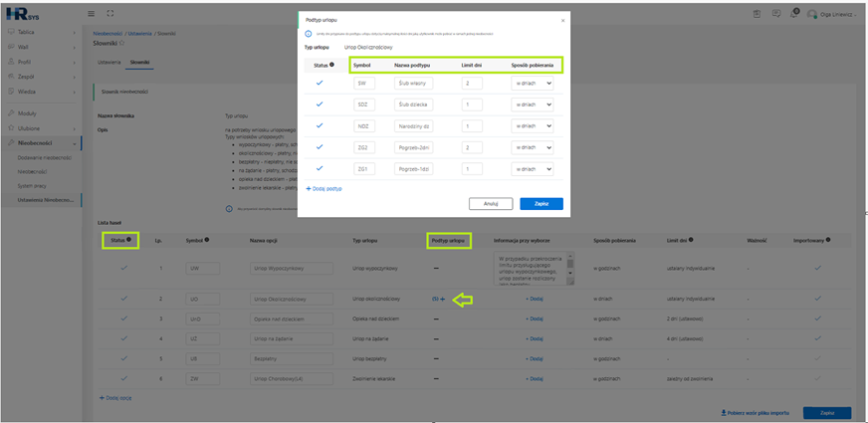Open Sposób pobierania dropdown for NDZ row
The image size is (868, 423).
[x=532, y=126]
